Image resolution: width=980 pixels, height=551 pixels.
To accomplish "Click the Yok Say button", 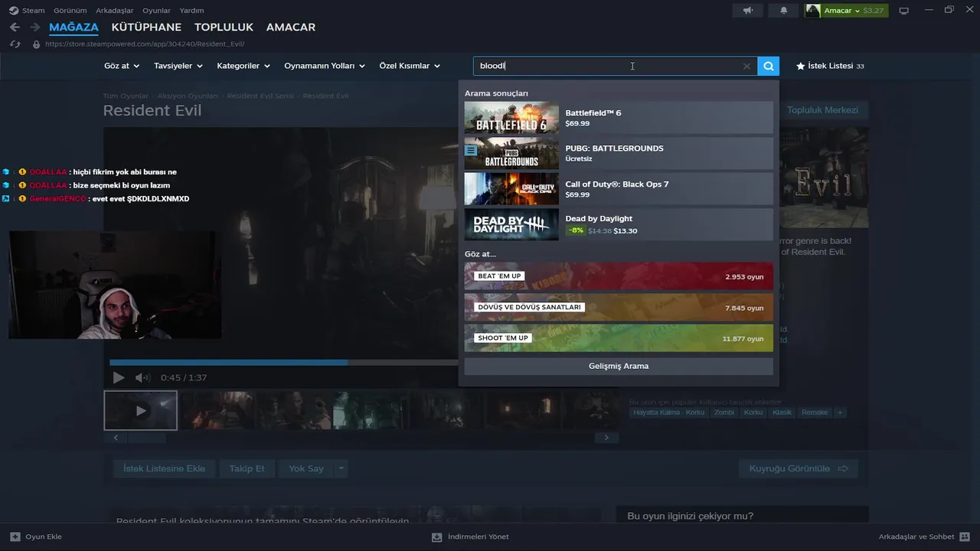I will (x=306, y=468).
